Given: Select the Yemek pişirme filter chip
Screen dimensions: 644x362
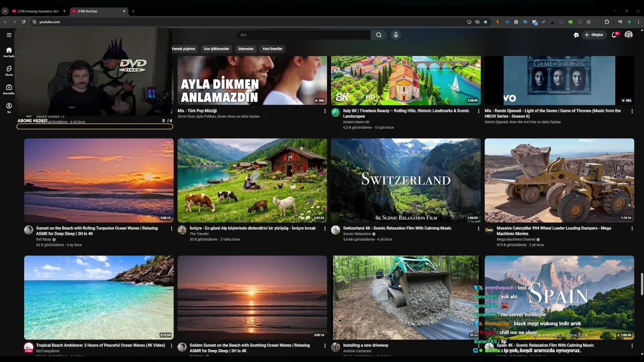Looking at the screenshot, I should pyautogui.click(x=183, y=49).
